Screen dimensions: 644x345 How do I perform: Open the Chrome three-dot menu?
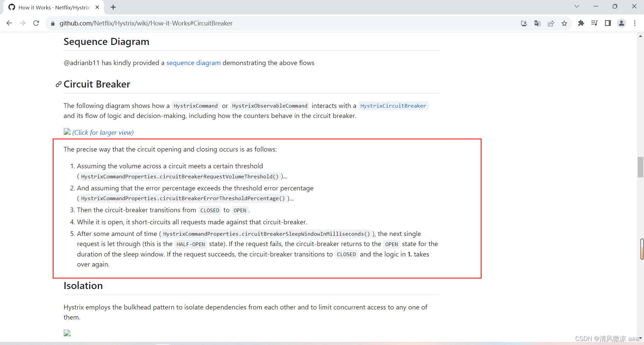click(x=635, y=23)
